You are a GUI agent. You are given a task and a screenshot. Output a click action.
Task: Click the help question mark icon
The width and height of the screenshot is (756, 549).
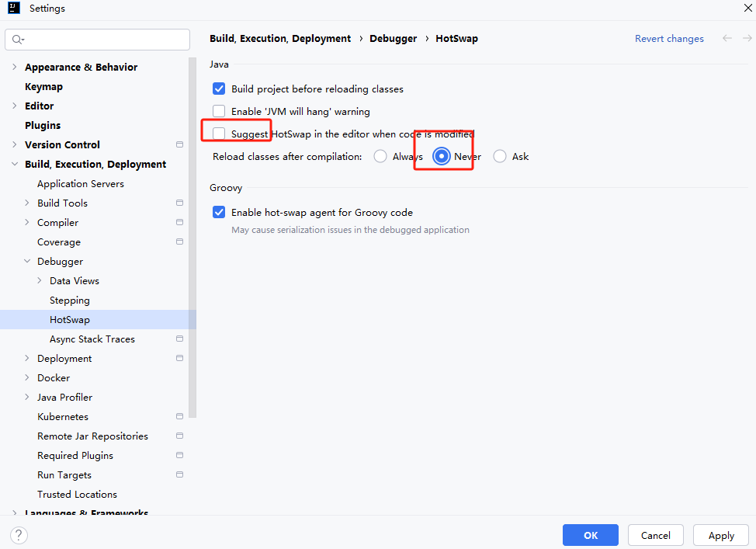(19, 535)
